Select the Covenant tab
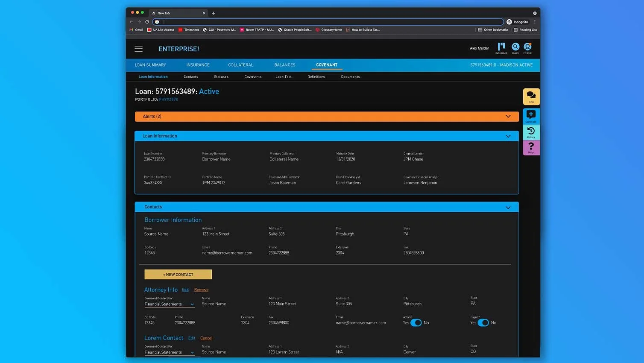 (x=327, y=65)
